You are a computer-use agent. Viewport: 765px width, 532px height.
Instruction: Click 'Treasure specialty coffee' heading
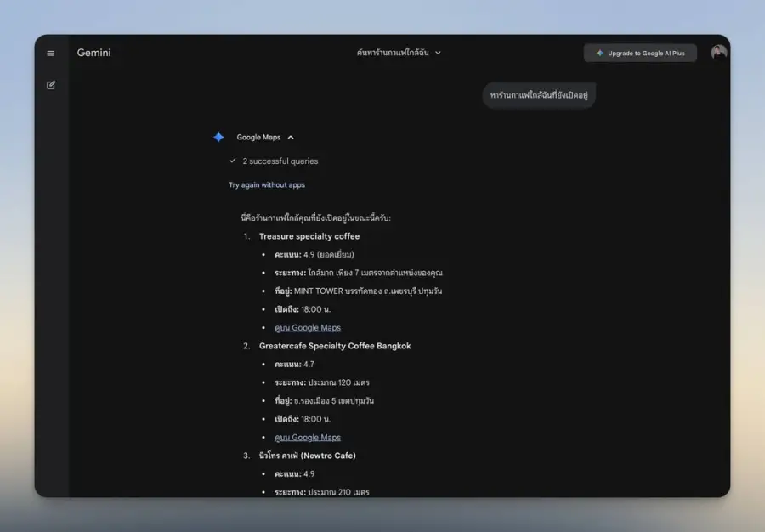pos(309,236)
